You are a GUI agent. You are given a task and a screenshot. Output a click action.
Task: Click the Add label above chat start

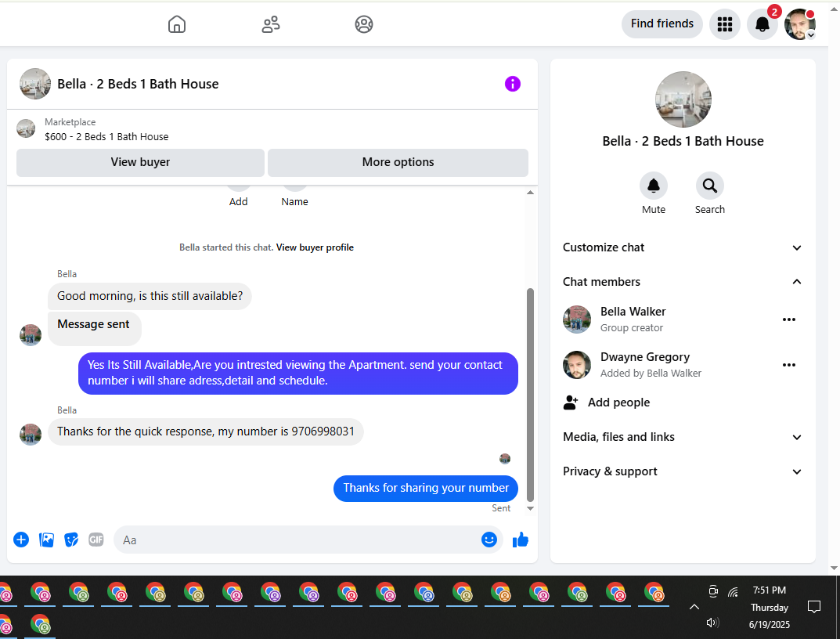pyautogui.click(x=239, y=201)
